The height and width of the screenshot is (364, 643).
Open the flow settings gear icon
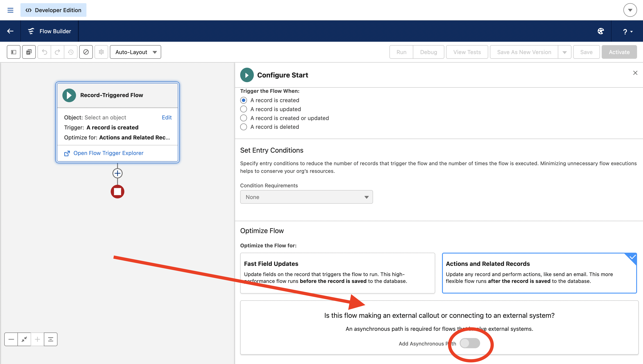(x=101, y=52)
